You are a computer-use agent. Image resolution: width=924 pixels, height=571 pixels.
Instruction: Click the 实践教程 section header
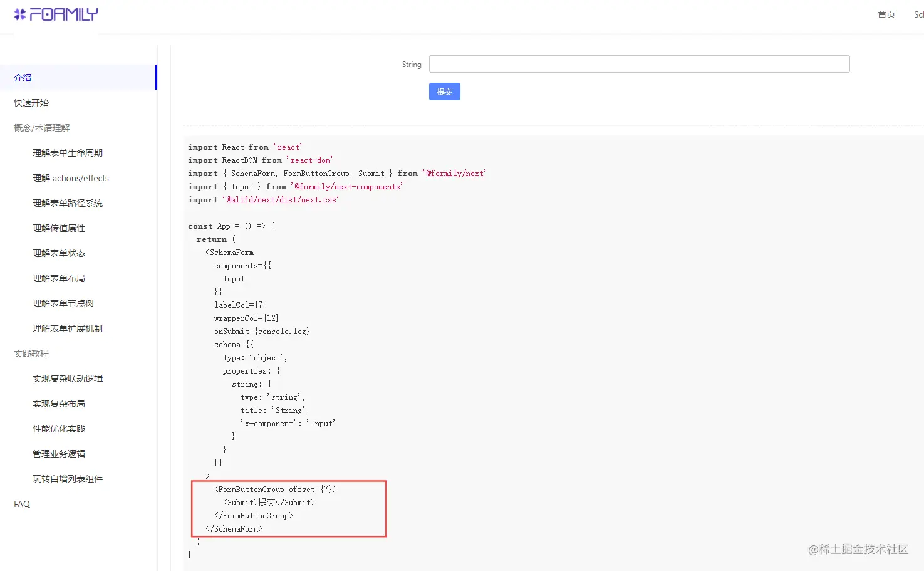(31, 354)
